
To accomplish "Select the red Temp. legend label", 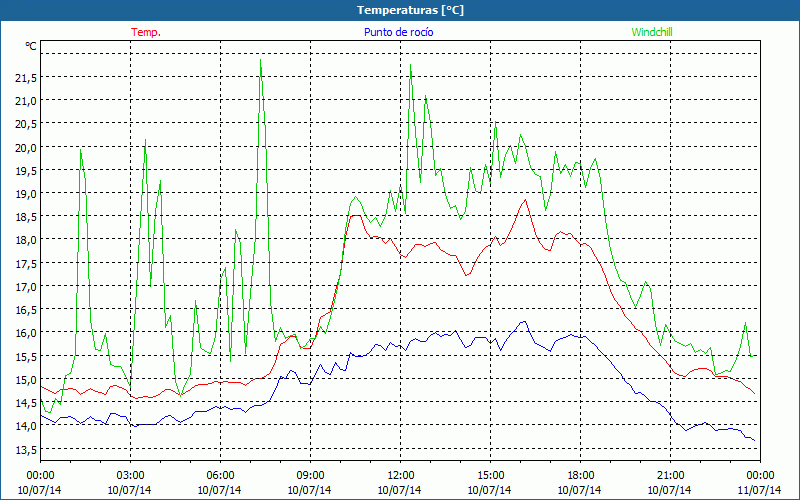I will pos(146,32).
